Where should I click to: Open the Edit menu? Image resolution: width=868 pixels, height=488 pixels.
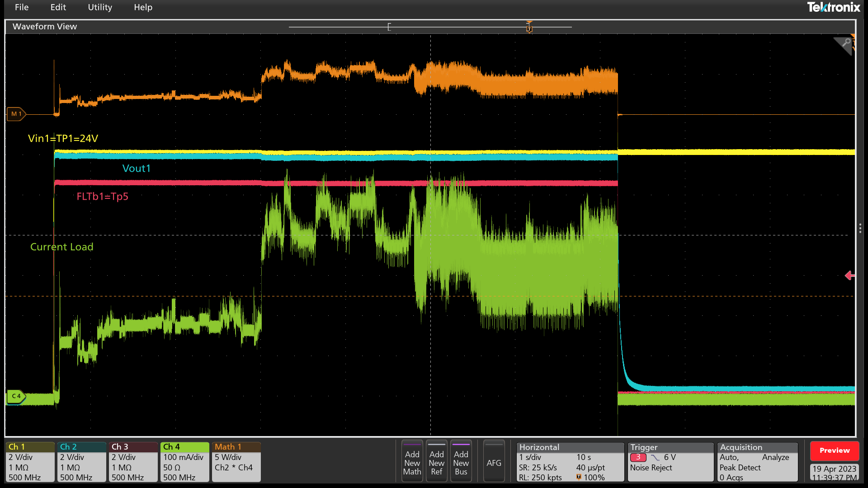[x=58, y=7]
